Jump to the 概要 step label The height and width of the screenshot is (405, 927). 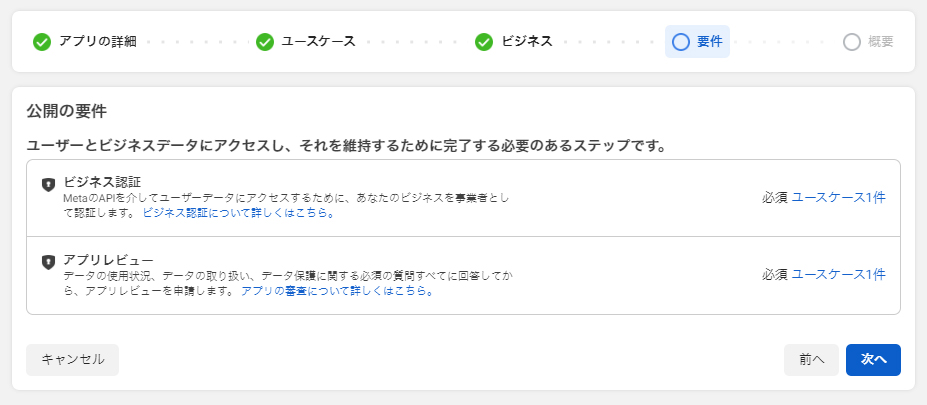coord(880,42)
